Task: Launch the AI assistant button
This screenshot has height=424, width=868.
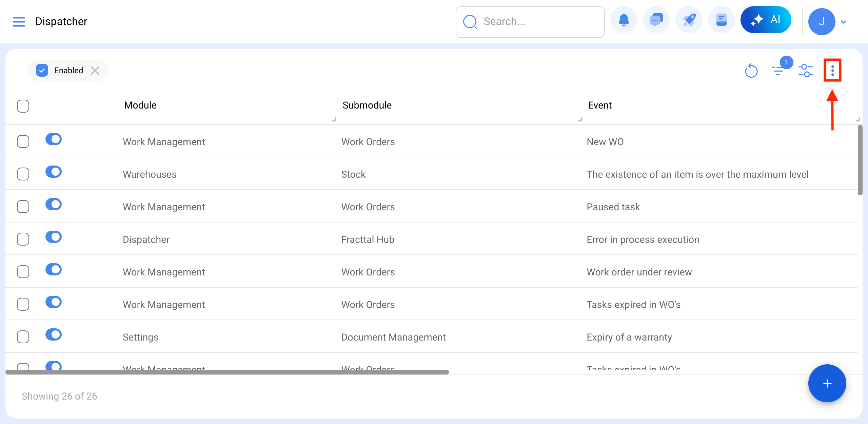Action: pyautogui.click(x=766, y=20)
